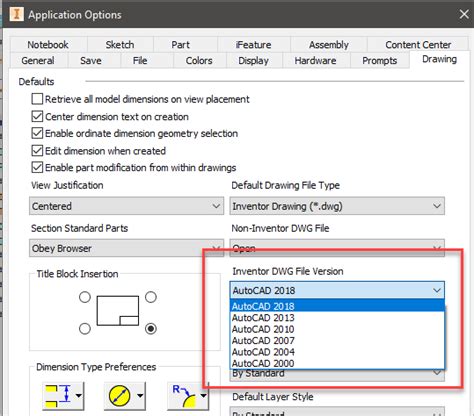Open Default Drawing File Type dropdown
This screenshot has width=474, height=416.
point(337,206)
